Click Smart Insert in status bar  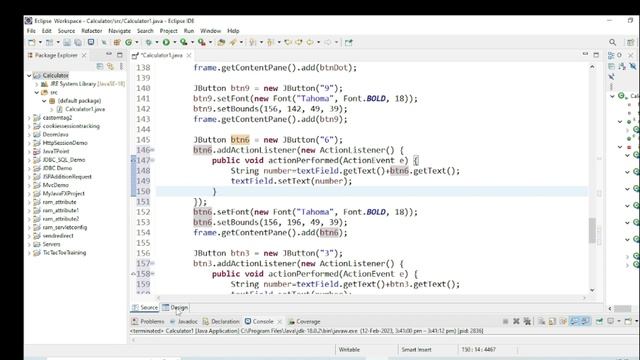pyautogui.click(x=416, y=349)
